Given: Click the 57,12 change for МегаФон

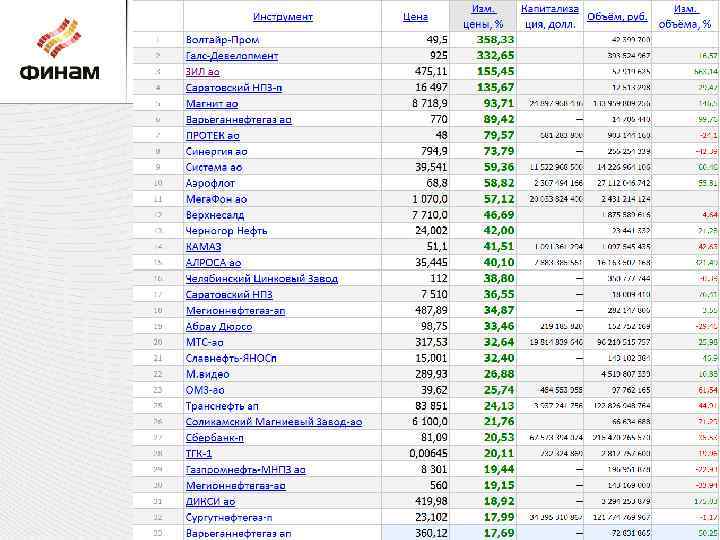Looking at the screenshot, I should (499, 199).
